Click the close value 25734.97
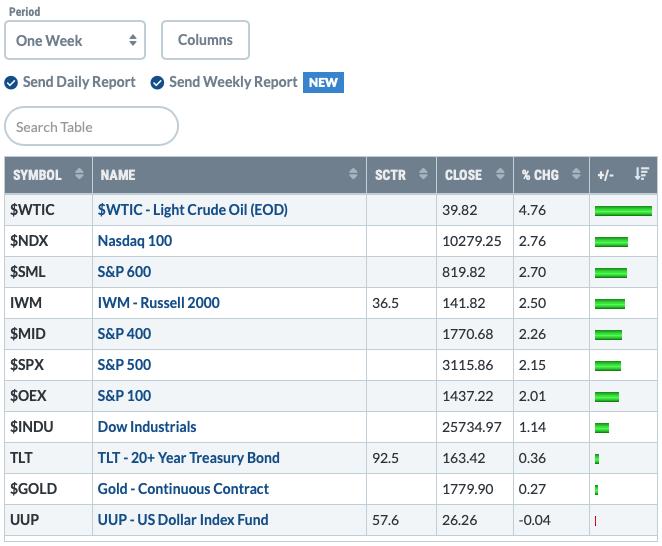The image size is (662, 546). coord(472,427)
